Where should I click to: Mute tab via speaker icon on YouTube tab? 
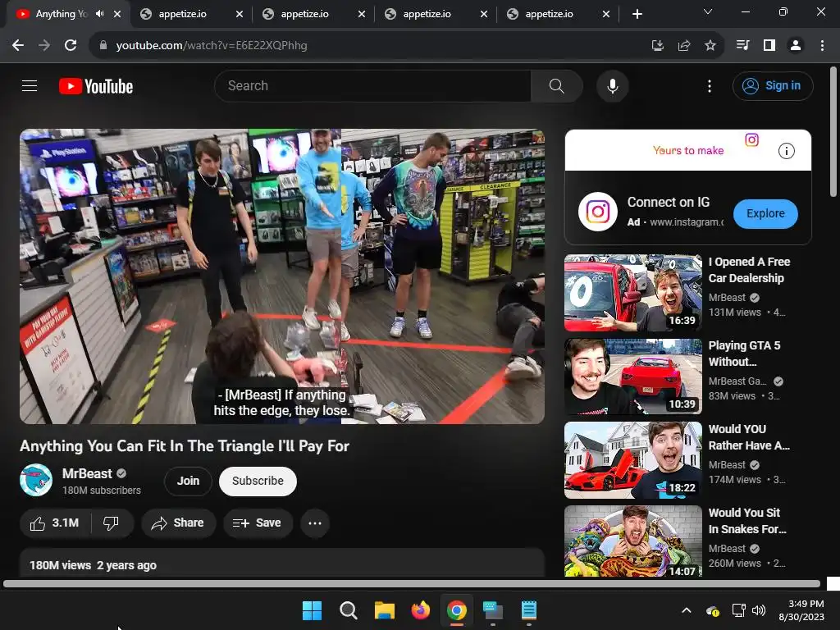pyautogui.click(x=99, y=14)
